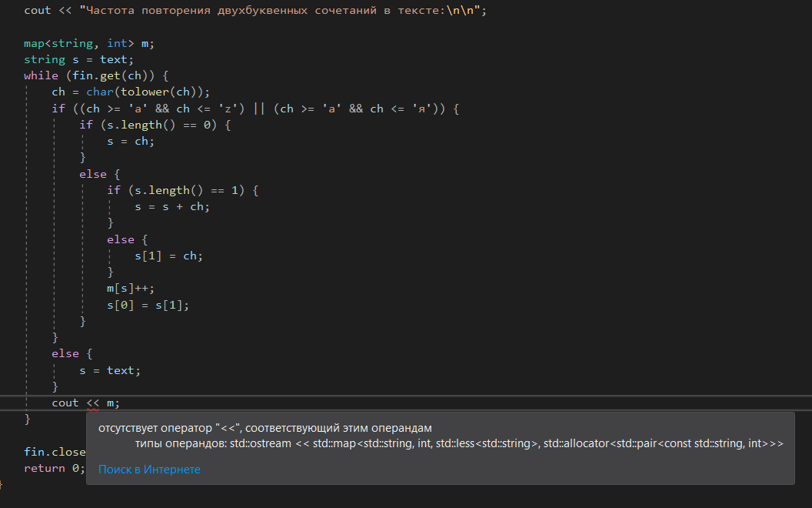812x508 pixels.
Task: Click the 'я' character literal in the if condition
Action: (421, 109)
